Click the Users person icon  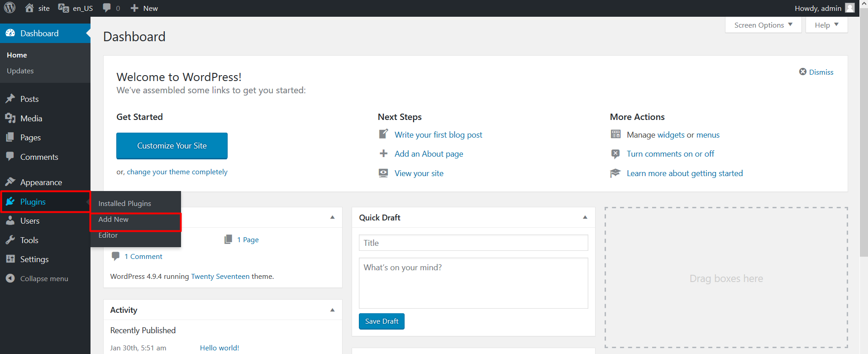(x=10, y=220)
